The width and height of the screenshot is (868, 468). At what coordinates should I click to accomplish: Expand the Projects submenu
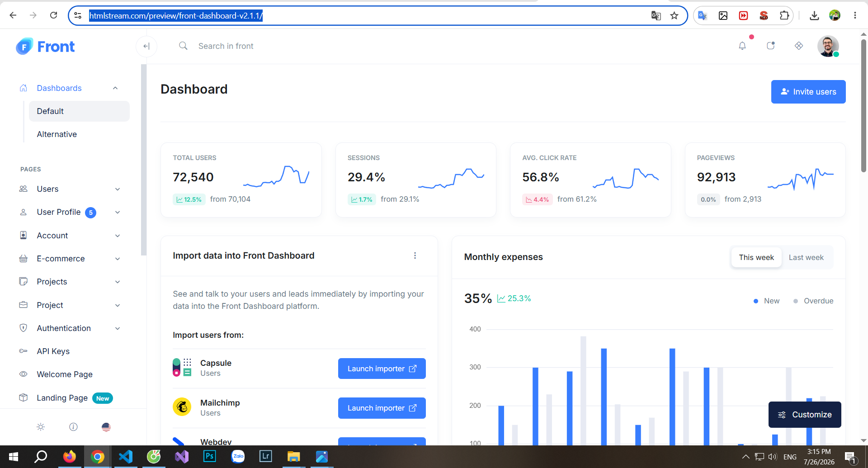(x=118, y=282)
